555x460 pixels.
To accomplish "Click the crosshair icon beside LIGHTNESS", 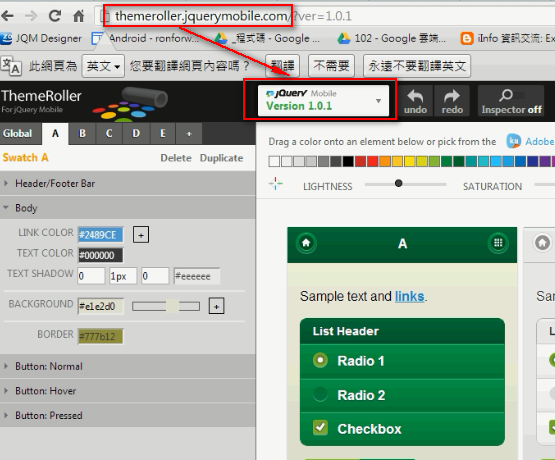I will [275, 184].
